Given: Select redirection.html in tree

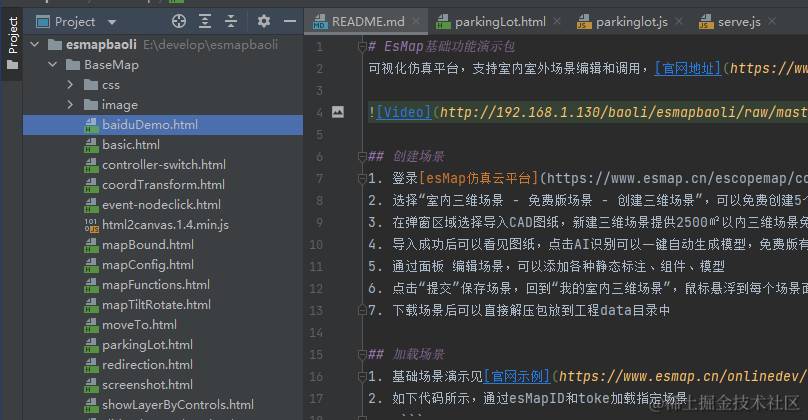Looking at the screenshot, I should 163,365.
